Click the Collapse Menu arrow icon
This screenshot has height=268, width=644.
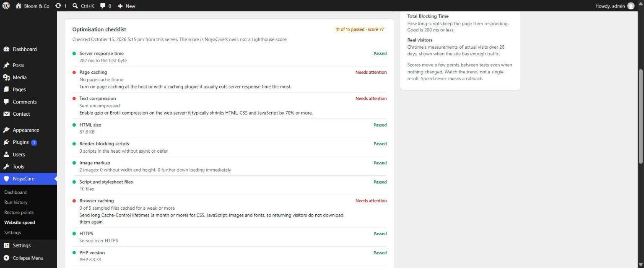(x=6, y=258)
